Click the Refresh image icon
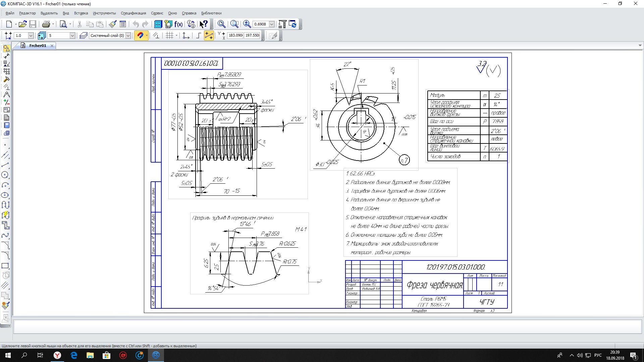This screenshot has width=644, height=362. 293,24
